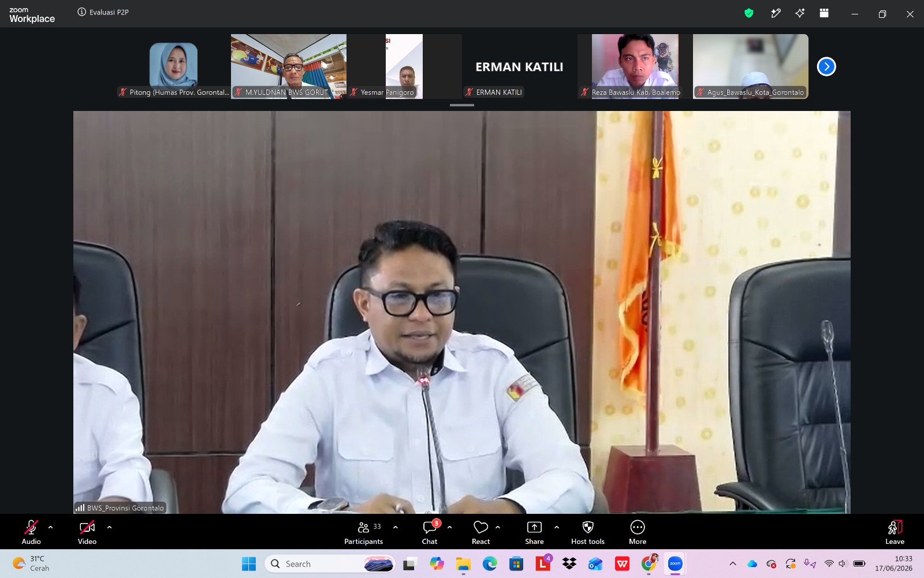Image resolution: width=924 pixels, height=578 pixels.
Task: Change meeting view layout icon
Action: [x=824, y=13]
